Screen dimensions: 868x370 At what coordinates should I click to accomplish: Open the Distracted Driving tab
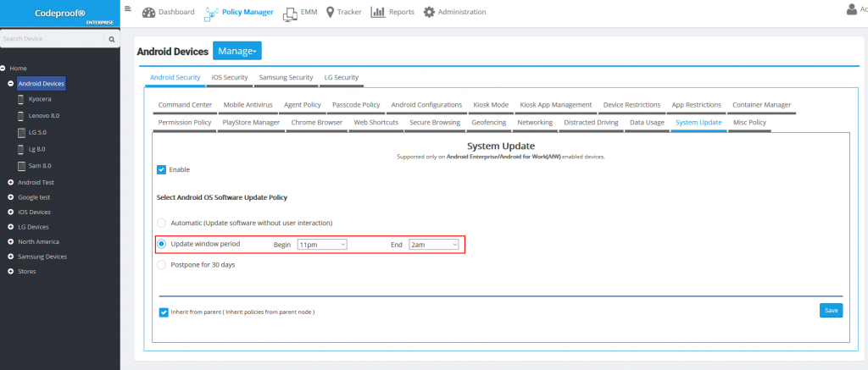pyautogui.click(x=591, y=123)
